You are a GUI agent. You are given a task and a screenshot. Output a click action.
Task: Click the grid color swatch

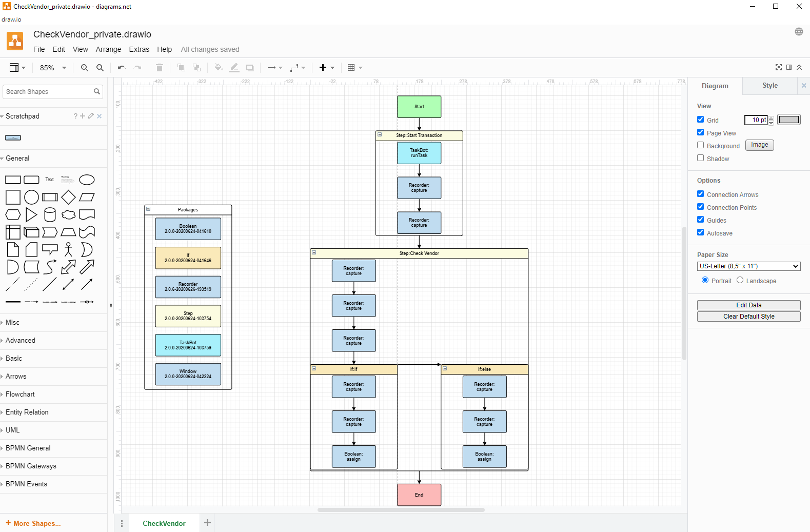788,120
